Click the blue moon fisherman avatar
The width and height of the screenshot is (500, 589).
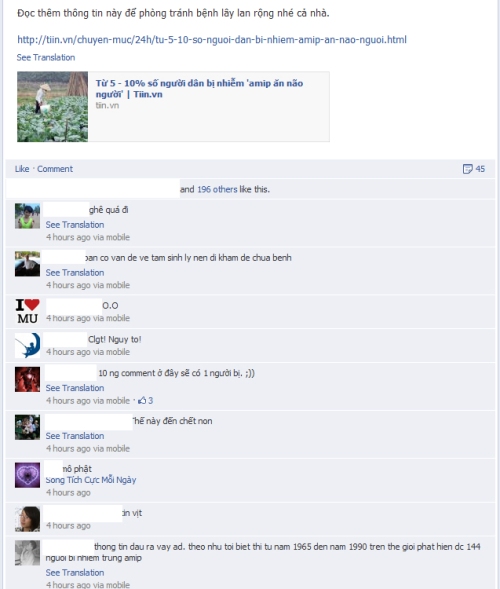tap(27, 345)
